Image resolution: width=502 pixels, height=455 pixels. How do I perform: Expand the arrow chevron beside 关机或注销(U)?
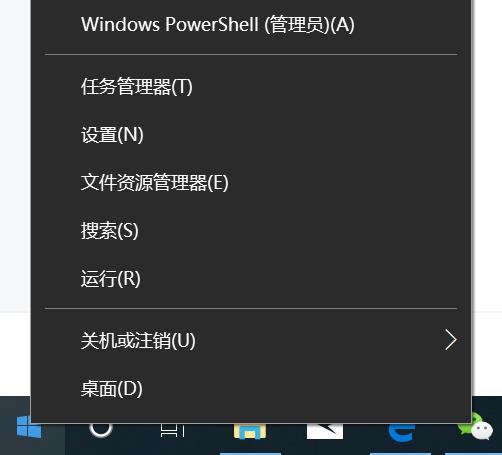pos(450,340)
